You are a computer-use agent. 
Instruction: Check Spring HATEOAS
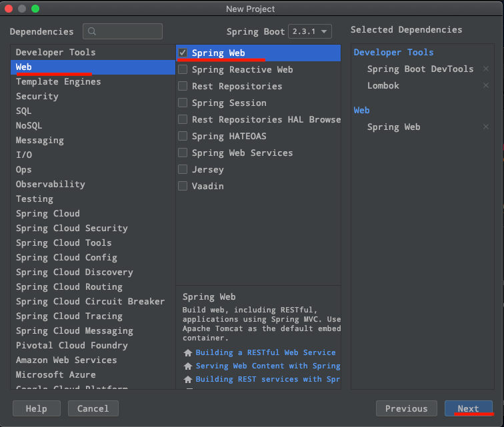point(183,137)
